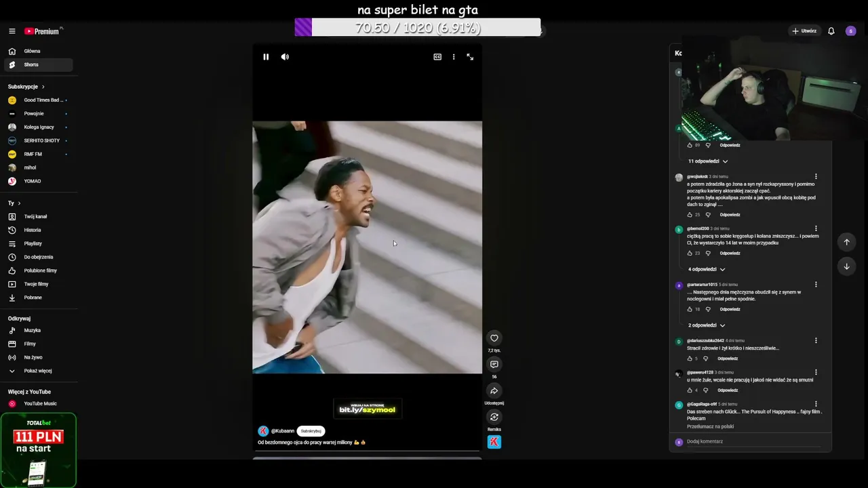Viewport: 868px width, 488px height.
Task: Click the YouTube Premium logo
Action: (x=43, y=31)
